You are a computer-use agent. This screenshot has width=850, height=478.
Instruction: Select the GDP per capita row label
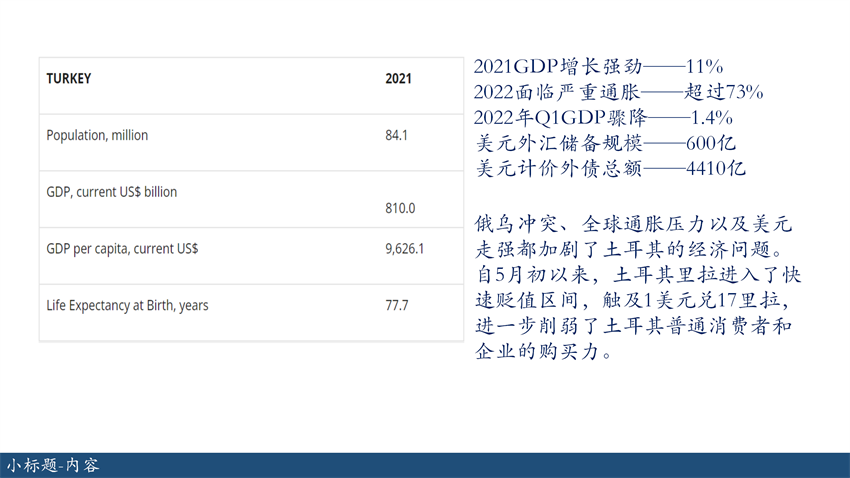click(x=122, y=248)
